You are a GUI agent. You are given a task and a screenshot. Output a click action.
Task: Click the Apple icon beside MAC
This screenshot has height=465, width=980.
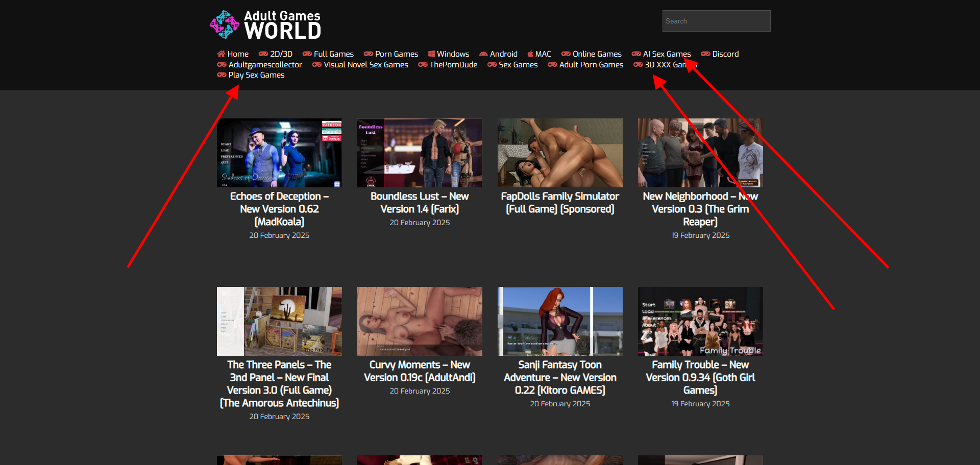click(530, 54)
